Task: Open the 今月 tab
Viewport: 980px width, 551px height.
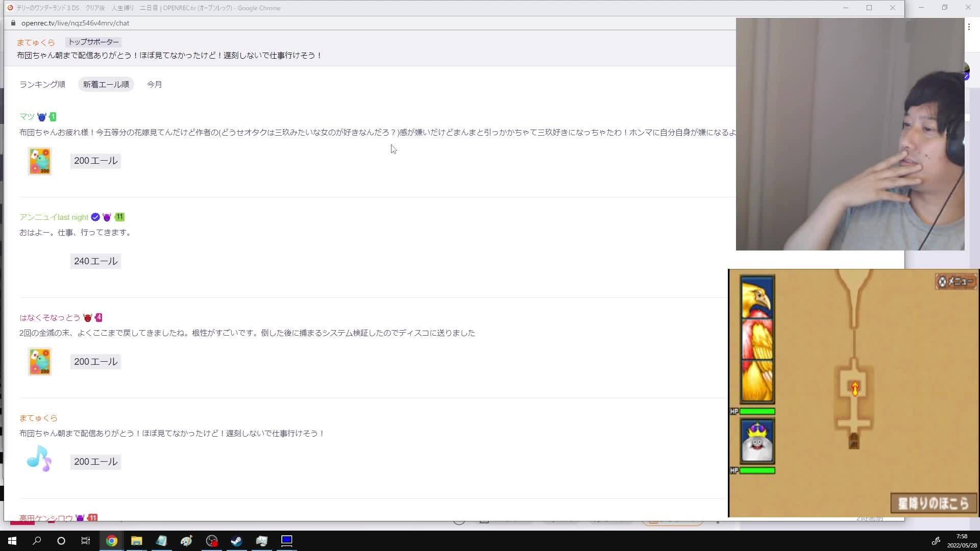Action: [x=154, y=84]
